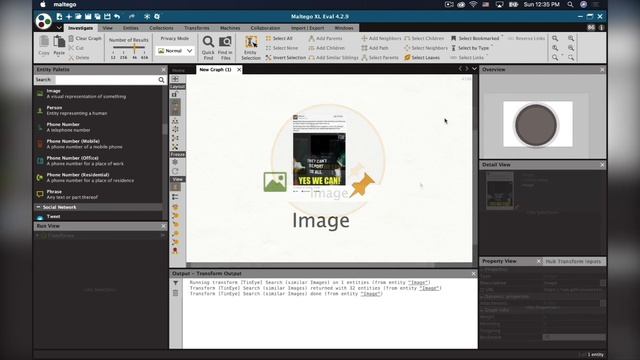Click macOS Spotlight search icon
The height and width of the screenshot is (360, 640).
570,4
